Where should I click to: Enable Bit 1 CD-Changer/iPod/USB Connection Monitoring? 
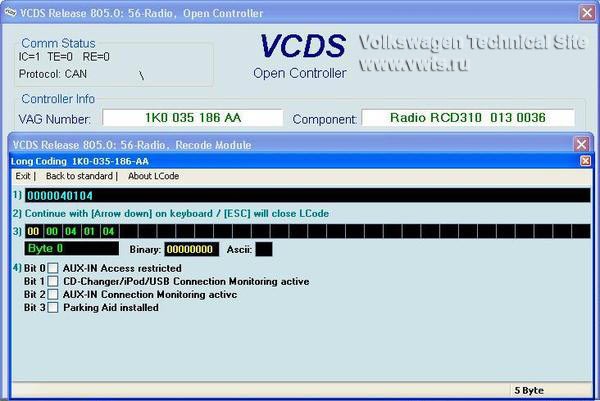point(53,281)
